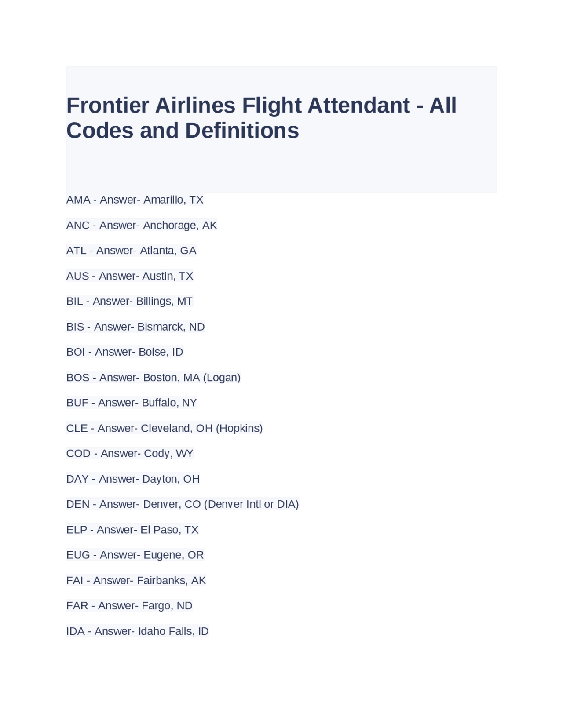Click the DEN Denver, CO line

182,504
